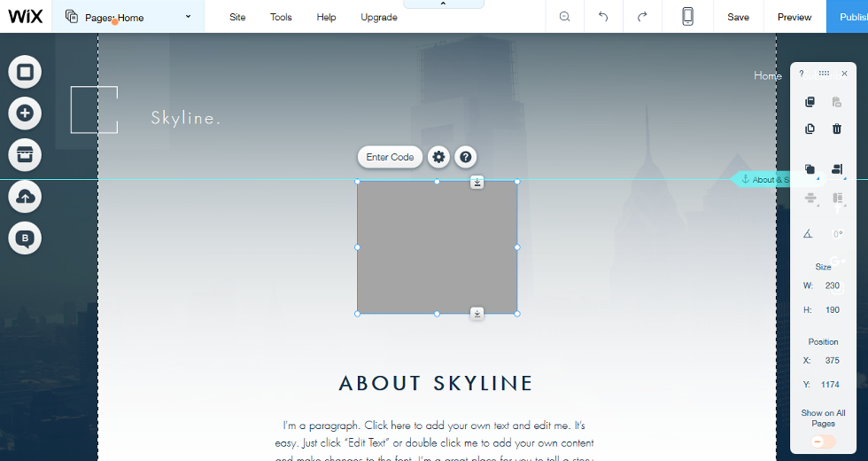This screenshot has height=461, width=868.
Task: Select the gray HTML embed box
Action: tap(438, 247)
